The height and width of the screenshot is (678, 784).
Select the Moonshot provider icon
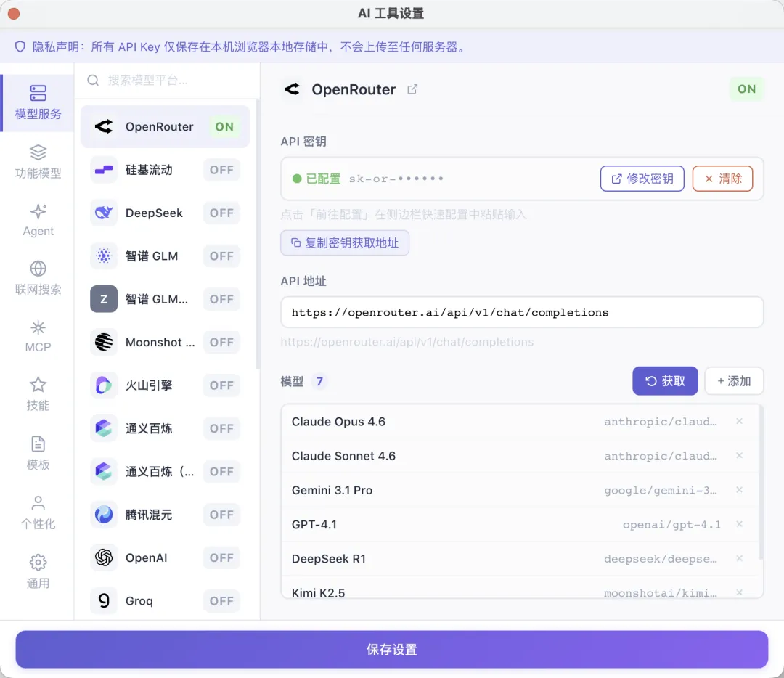(x=104, y=342)
